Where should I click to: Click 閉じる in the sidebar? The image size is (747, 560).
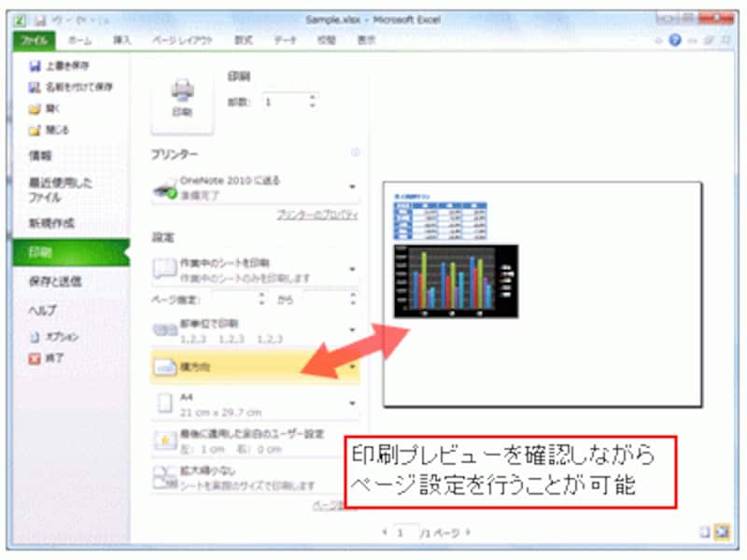49,130
